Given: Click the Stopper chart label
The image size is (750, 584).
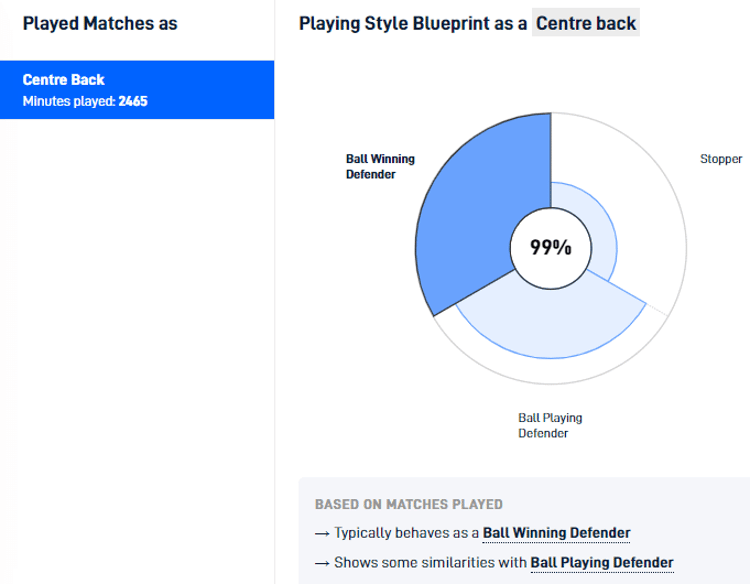Looking at the screenshot, I should (720, 159).
